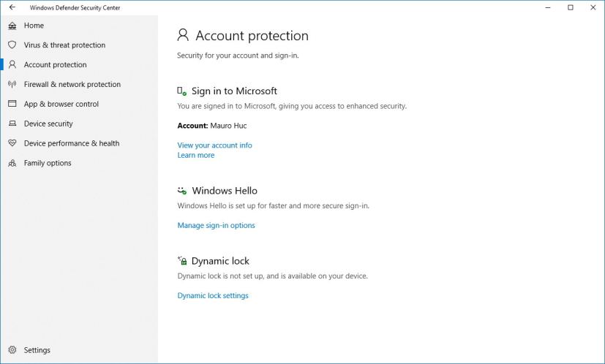Click Windows Defender Security Center title text

75,7
